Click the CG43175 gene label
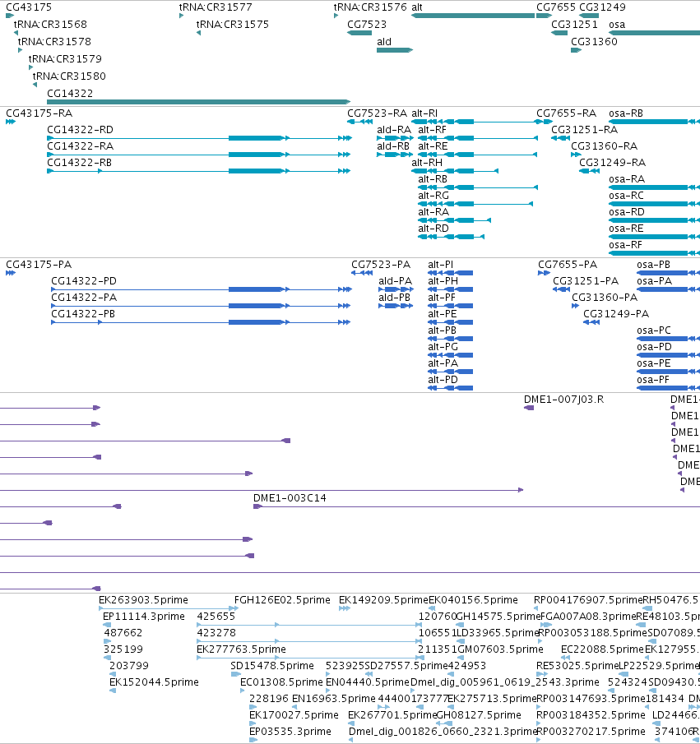Screen dimensions: 700x744 (x=29, y=7)
